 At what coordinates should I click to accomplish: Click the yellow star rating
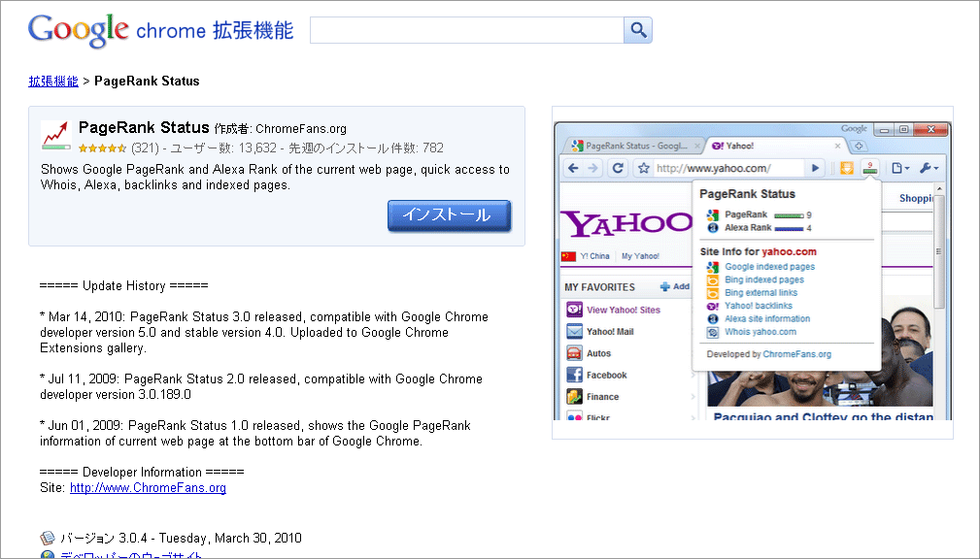(x=102, y=148)
